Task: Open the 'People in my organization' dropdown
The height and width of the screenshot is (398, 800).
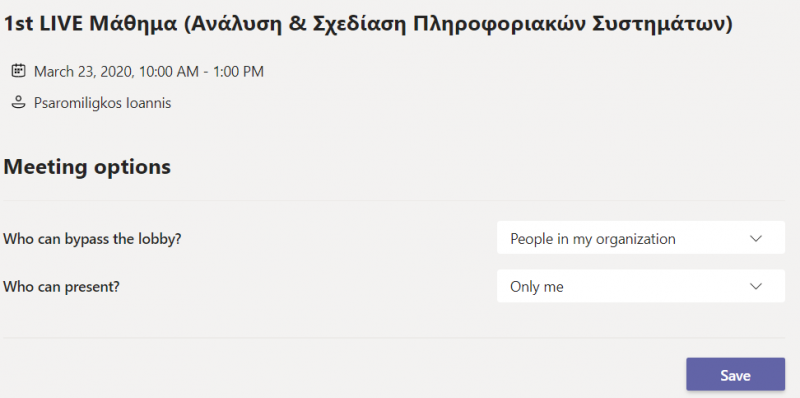Action: (641, 238)
